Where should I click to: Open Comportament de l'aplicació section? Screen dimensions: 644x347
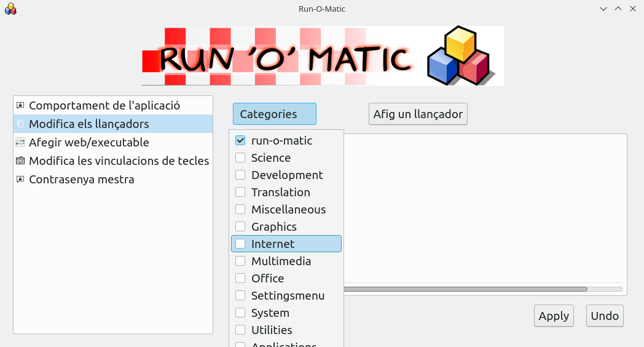point(104,106)
